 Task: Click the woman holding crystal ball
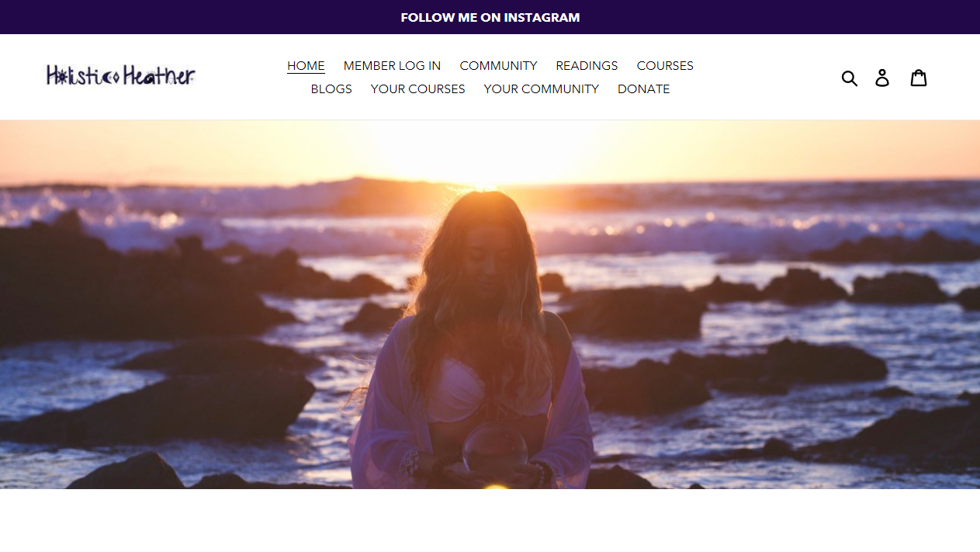point(472,342)
